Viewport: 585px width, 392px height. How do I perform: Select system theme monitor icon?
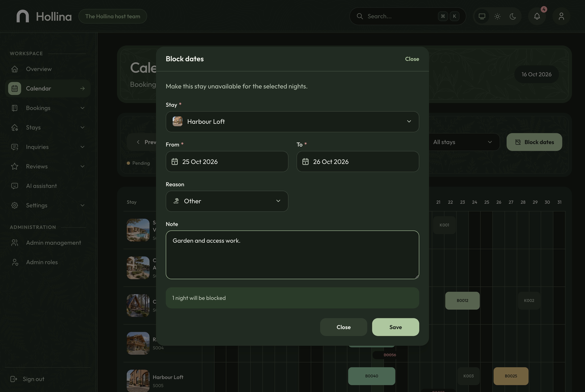click(482, 16)
